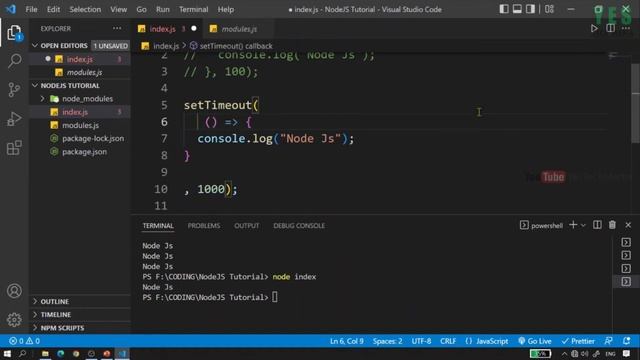Open the Source Control view
This screenshot has height=360, width=640.
coord(14,89)
